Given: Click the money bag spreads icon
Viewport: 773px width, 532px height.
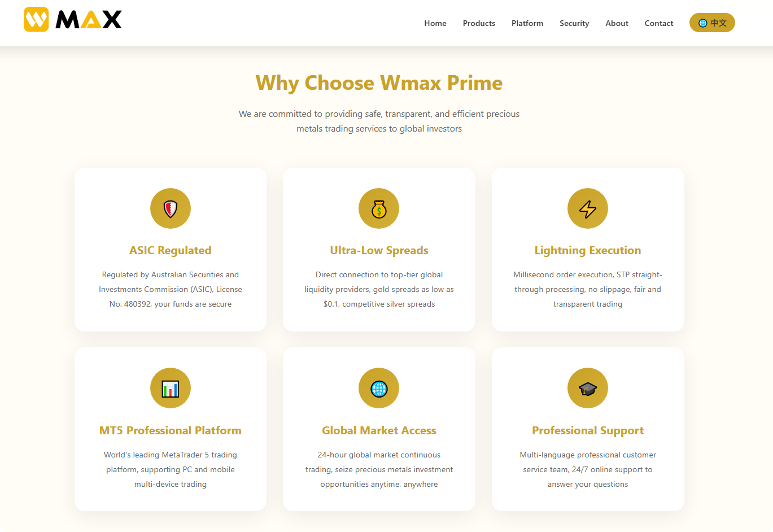Looking at the screenshot, I should tap(379, 209).
